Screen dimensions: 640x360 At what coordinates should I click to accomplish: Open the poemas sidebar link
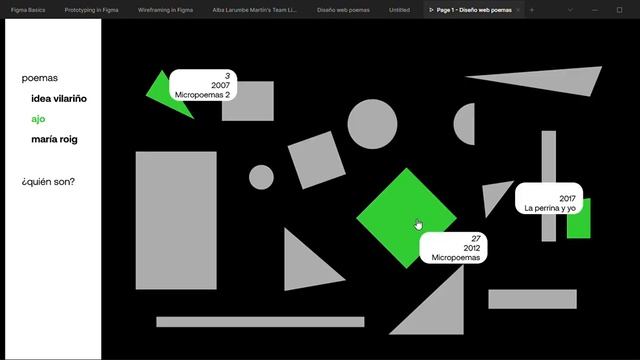tap(40, 78)
